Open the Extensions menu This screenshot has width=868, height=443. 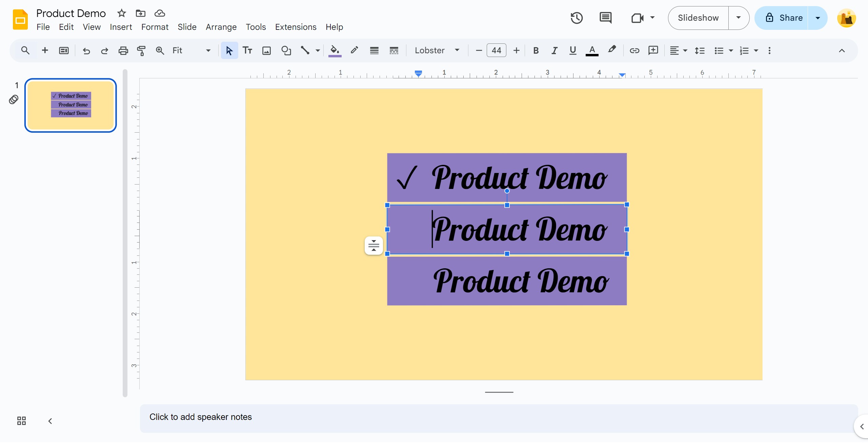pyautogui.click(x=296, y=27)
